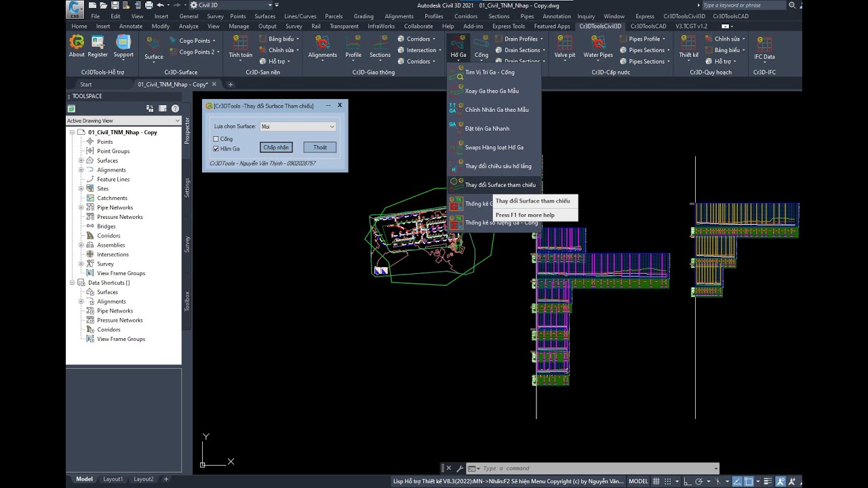Click the Chấp nhận button

coord(276,147)
